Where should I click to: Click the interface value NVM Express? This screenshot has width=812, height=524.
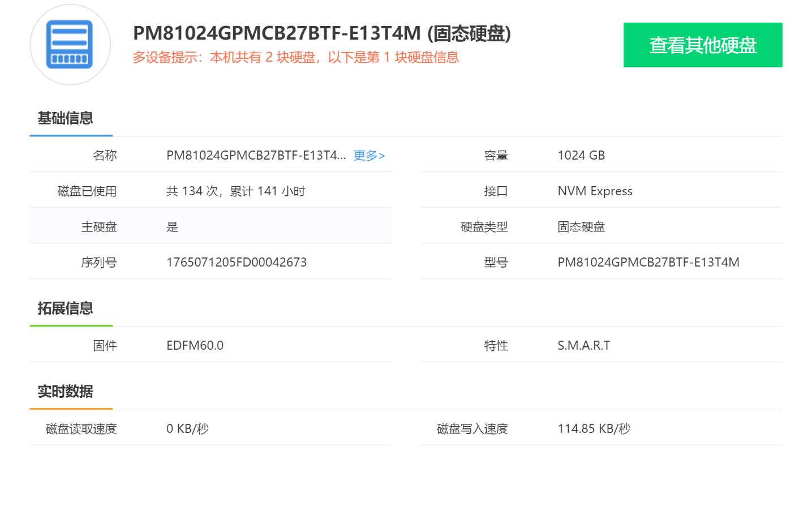point(595,191)
